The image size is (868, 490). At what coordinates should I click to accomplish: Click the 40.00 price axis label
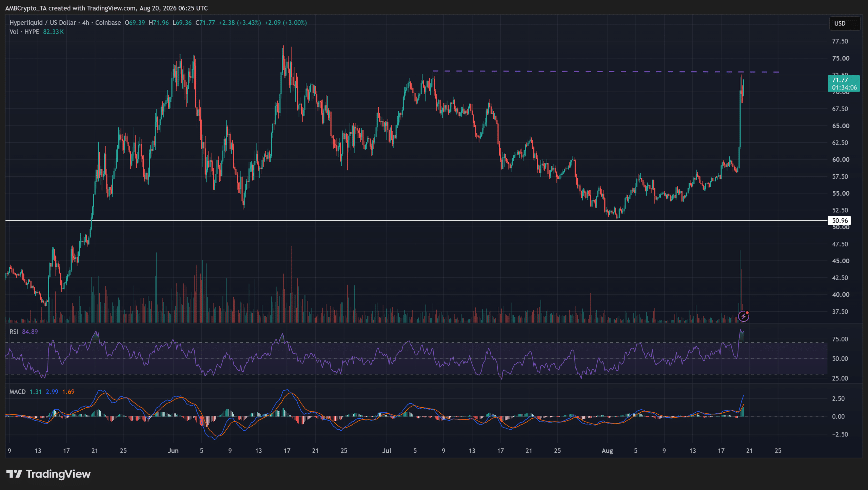(841, 295)
